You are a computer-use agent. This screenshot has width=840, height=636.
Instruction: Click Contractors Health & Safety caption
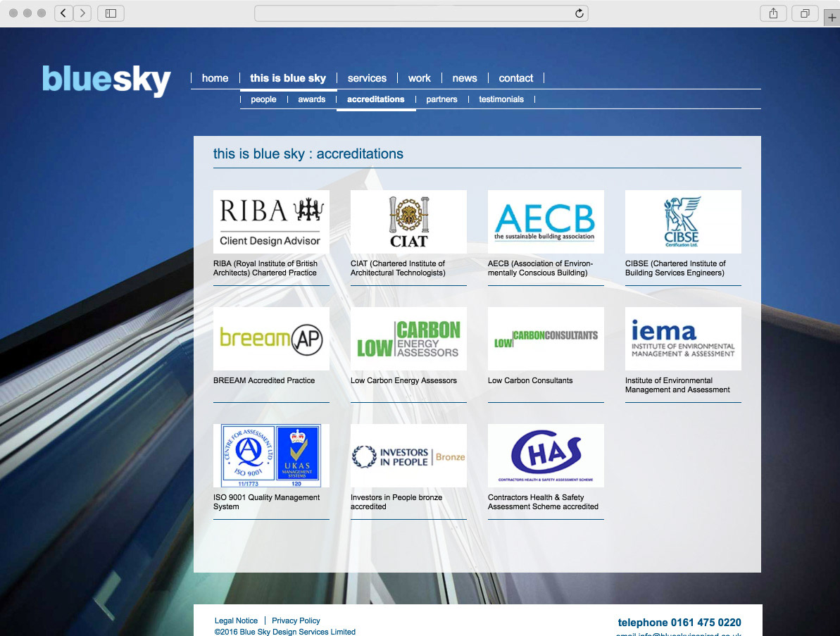(x=543, y=501)
